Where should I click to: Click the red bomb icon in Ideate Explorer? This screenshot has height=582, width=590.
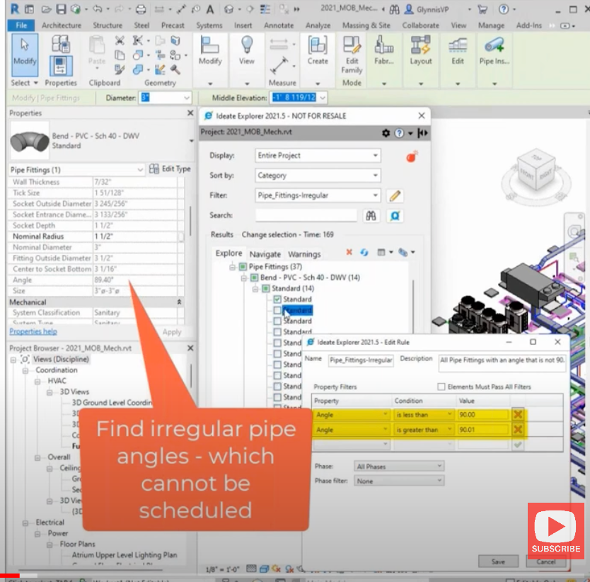[x=412, y=157]
